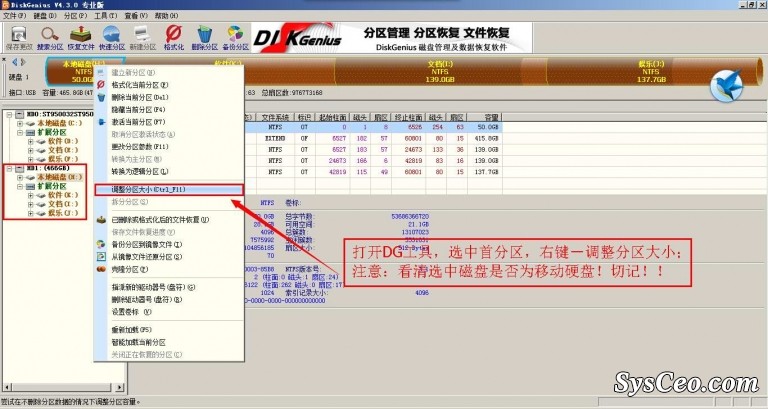Viewport: 768px width, 409px height.
Task: Move tree panel view right via scrollbar arrow
Action: click(120, 387)
